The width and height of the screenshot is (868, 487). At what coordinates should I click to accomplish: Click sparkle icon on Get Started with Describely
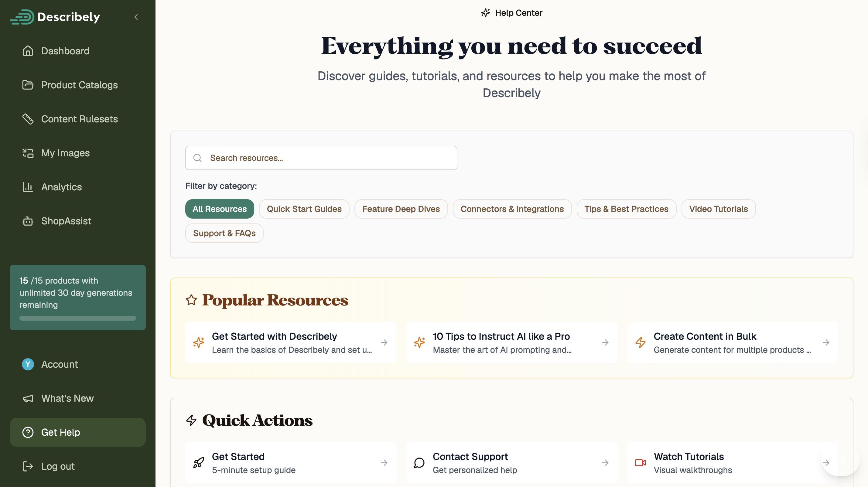199,342
